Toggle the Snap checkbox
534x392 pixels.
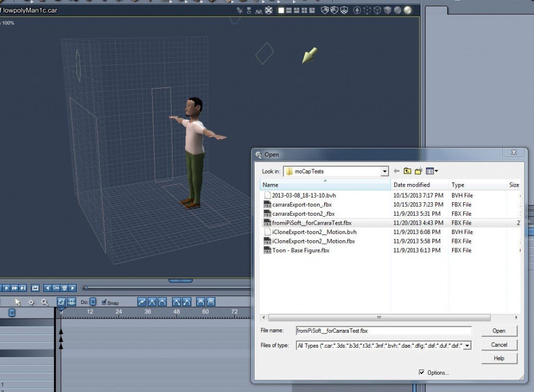tap(104, 302)
